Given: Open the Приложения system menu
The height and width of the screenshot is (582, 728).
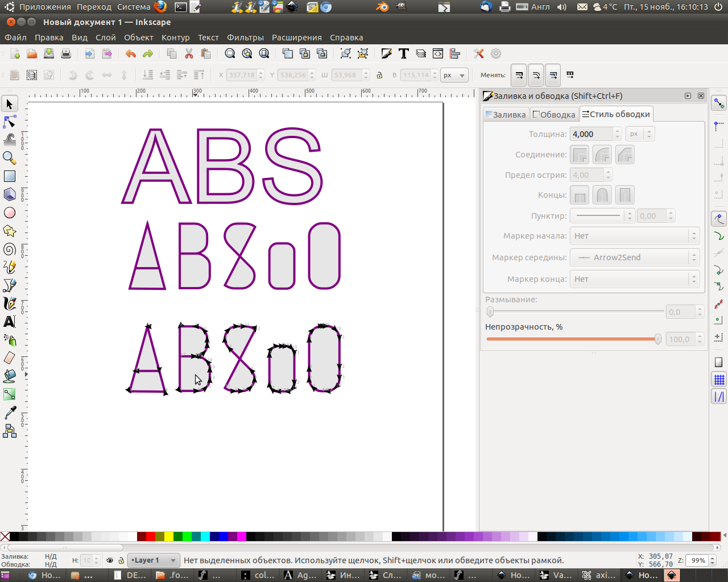Looking at the screenshot, I should pos(45,7).
